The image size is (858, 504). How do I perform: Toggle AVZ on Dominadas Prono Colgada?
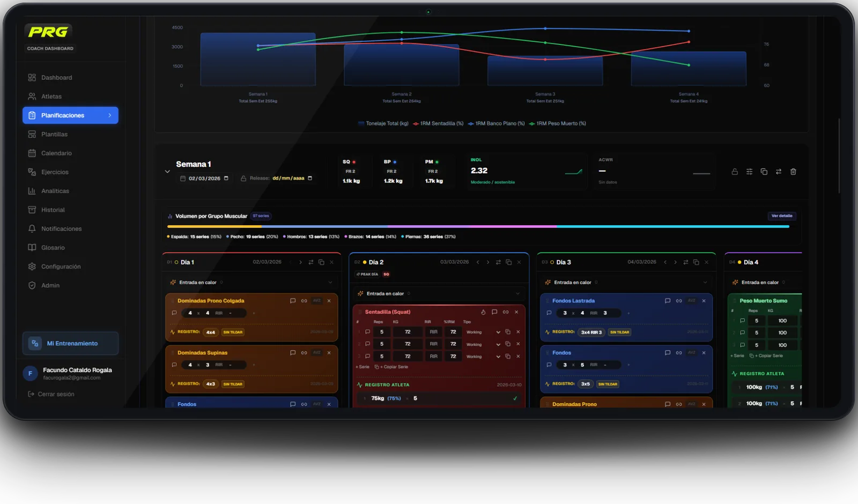click(317, 301)
